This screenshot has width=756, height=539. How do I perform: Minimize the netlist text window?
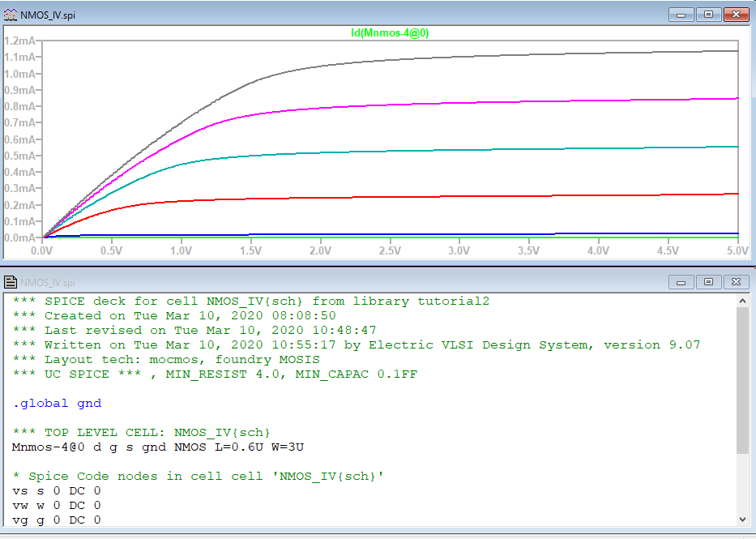tap(681, 282)
